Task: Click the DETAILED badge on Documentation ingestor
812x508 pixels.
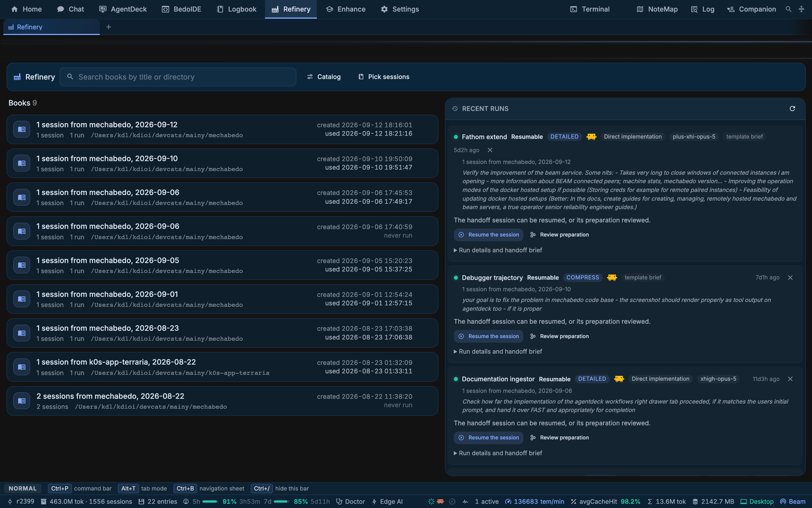Action: tap(592, 379)
